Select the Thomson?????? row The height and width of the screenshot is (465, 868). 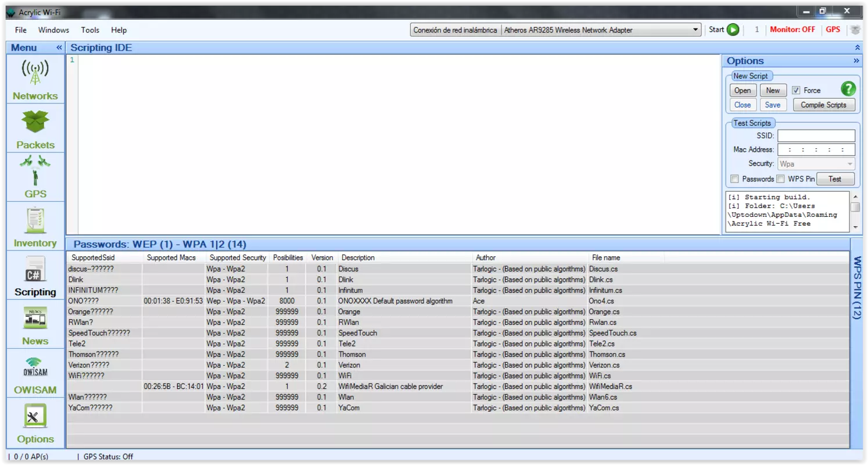click(458, 354)
